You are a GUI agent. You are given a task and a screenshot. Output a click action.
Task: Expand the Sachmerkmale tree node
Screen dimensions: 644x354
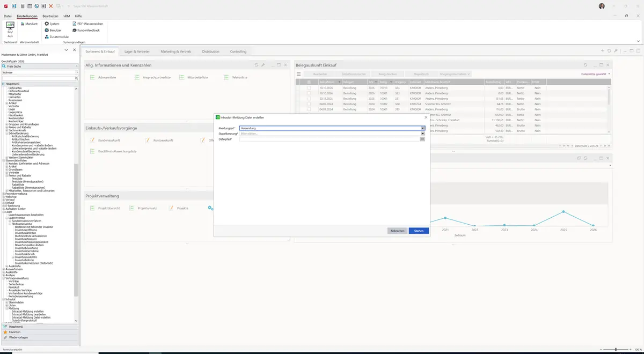point(7,130)
